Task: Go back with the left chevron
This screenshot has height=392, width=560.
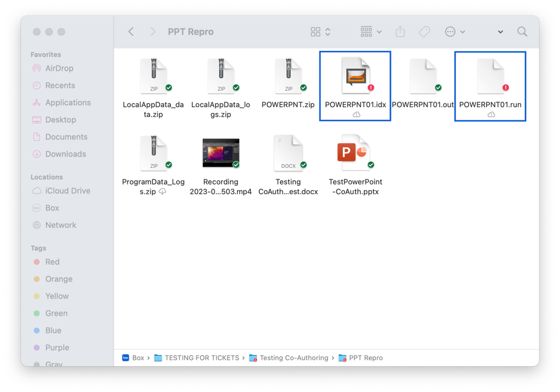Action: [x=131, y=32]
